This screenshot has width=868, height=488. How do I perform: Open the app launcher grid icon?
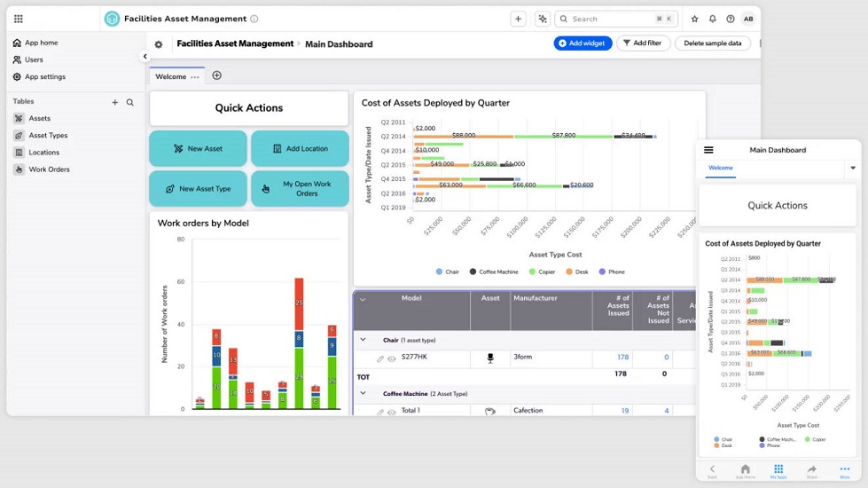(19, 19)
